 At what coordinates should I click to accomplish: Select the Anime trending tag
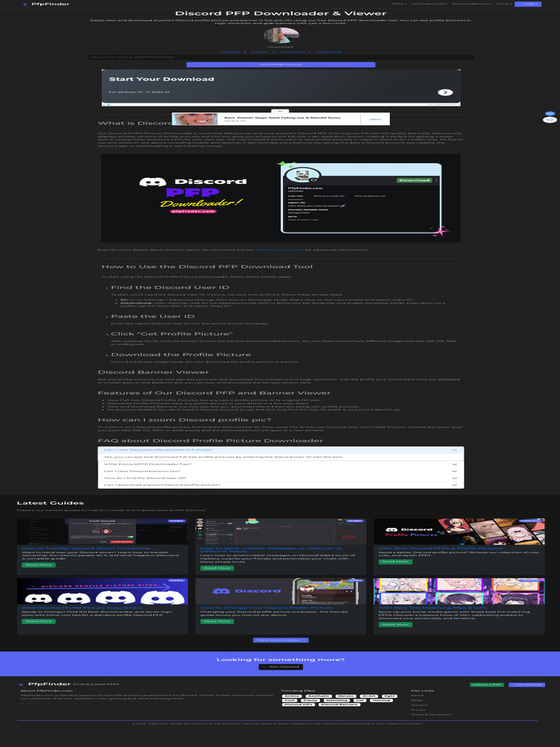(292, 696)
